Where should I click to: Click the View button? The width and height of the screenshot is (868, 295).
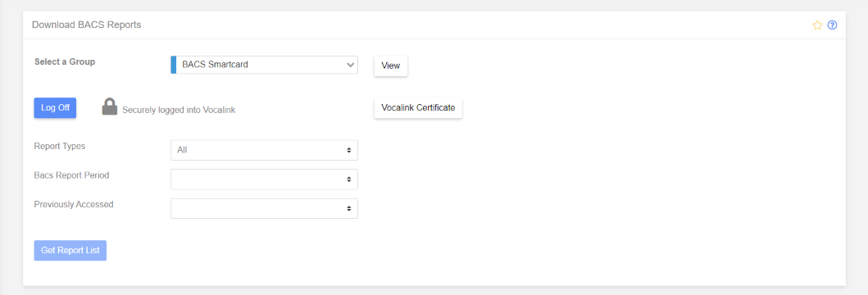pos(391,66)
